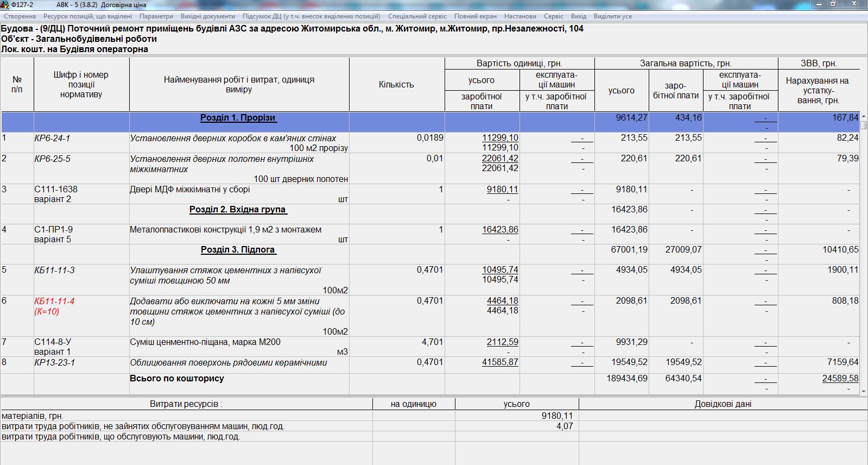868x465 pixels.
Task: Open Ресурси позицій, що виділені menu
Action: point(87,16)
